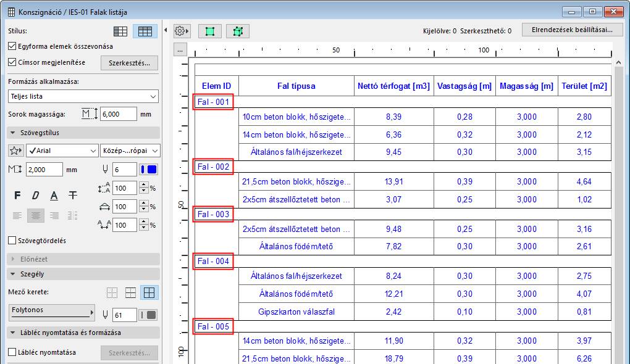Click the Elrendezések beállításai button

pos(569,30)
